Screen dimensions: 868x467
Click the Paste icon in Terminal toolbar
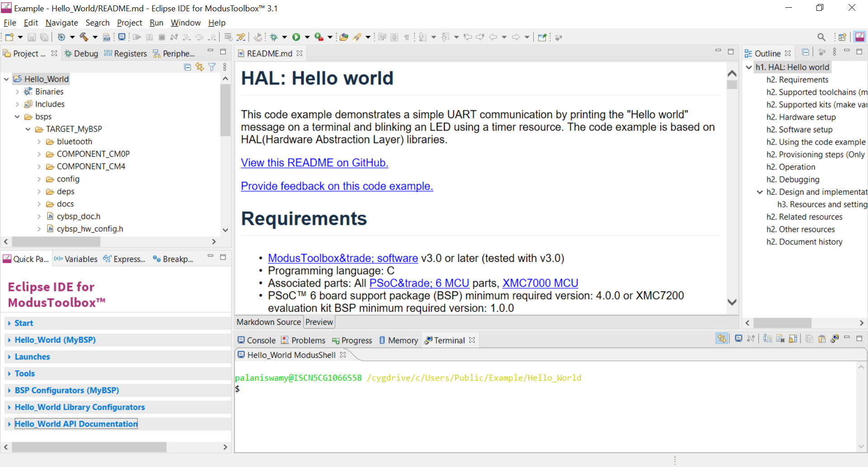[822, 338]
